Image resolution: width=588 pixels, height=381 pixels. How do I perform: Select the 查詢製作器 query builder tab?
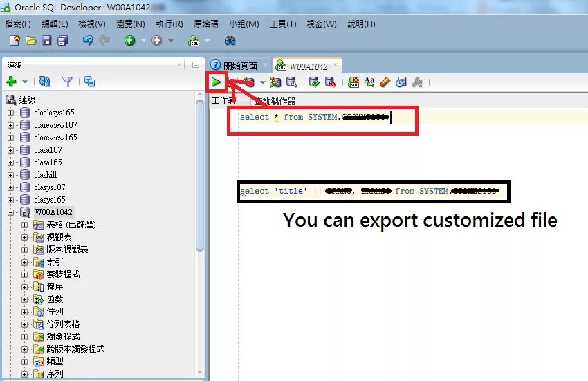[275, 101]
